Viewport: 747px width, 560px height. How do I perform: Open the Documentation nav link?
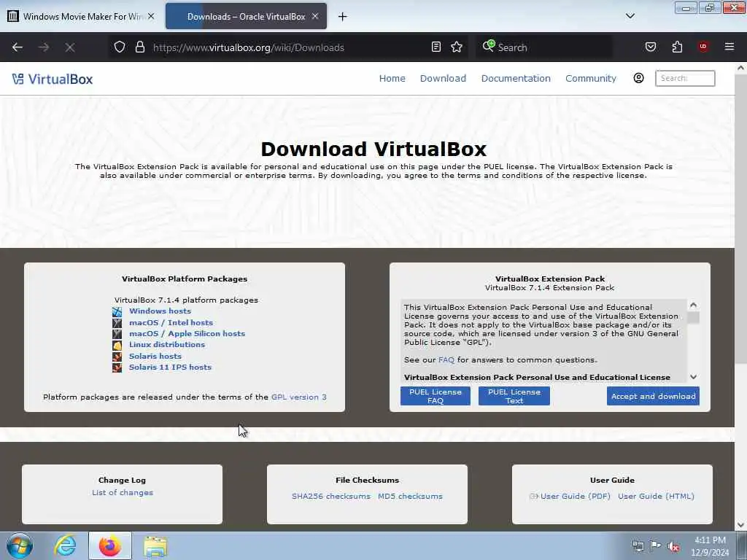516,78
